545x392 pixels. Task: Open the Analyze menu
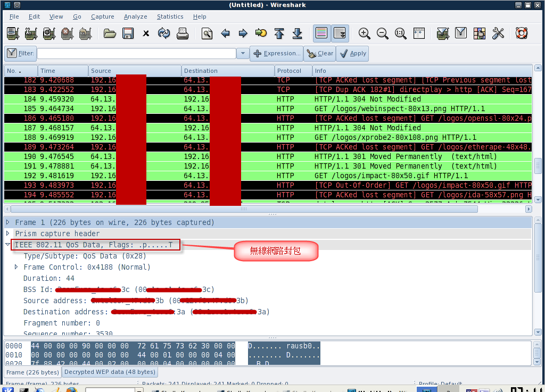tap(136, 16)
